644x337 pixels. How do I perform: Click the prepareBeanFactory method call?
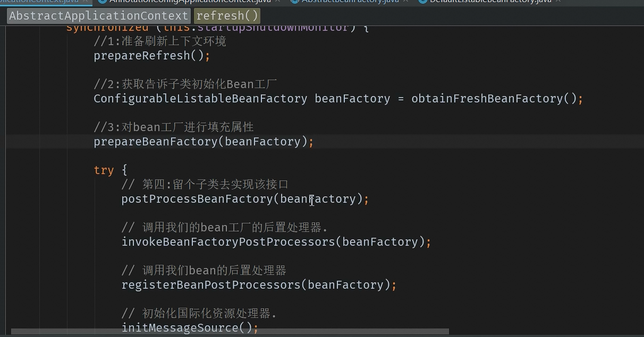156,142
